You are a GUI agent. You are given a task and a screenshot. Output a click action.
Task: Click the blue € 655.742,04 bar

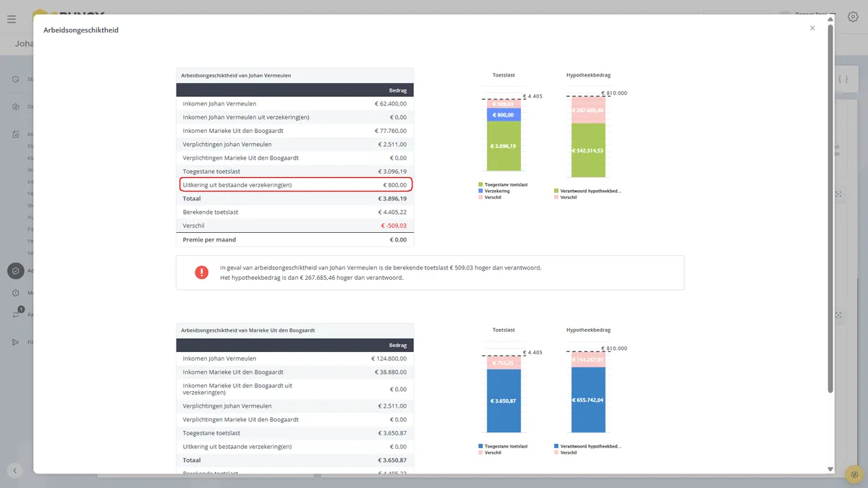point(588,400)
